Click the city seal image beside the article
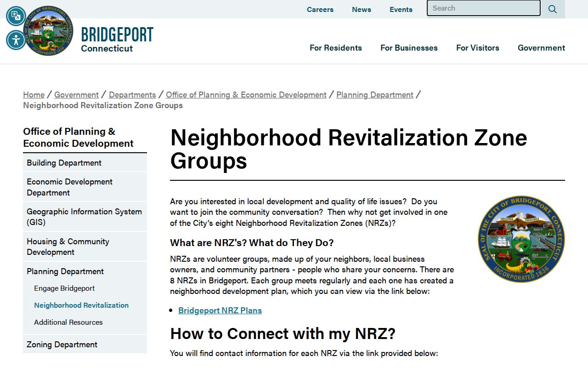This screenshot has height=368, width=588. click(521, 239)
